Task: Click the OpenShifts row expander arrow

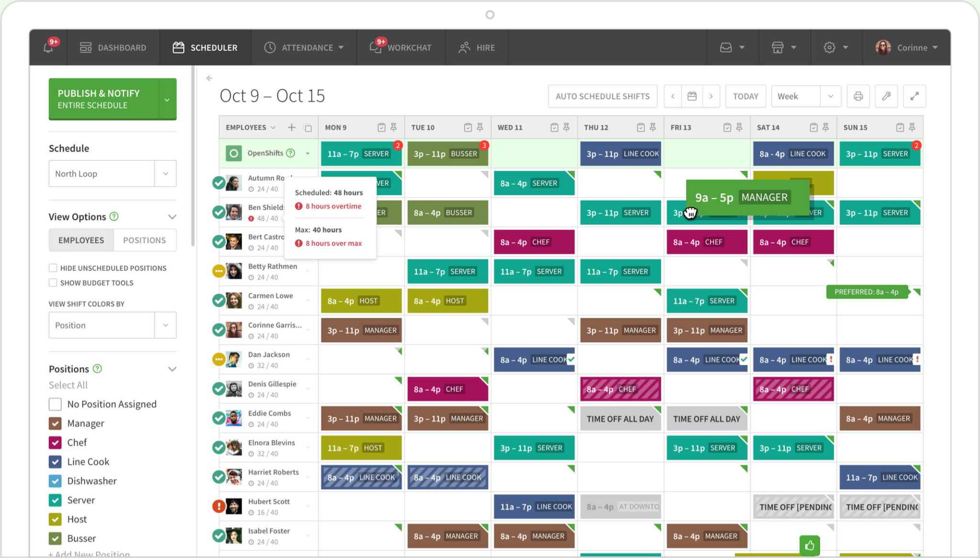Action: [306, 154]
